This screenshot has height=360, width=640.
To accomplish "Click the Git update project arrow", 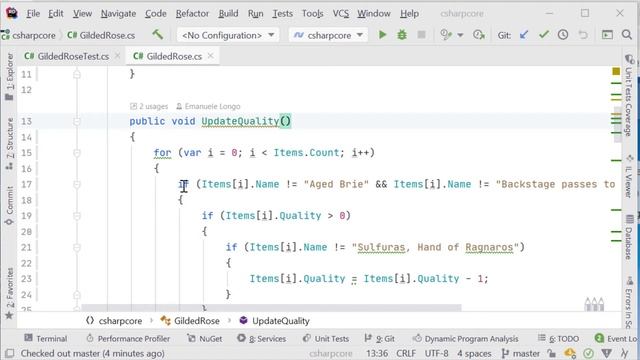I will [x=524, y=35].
